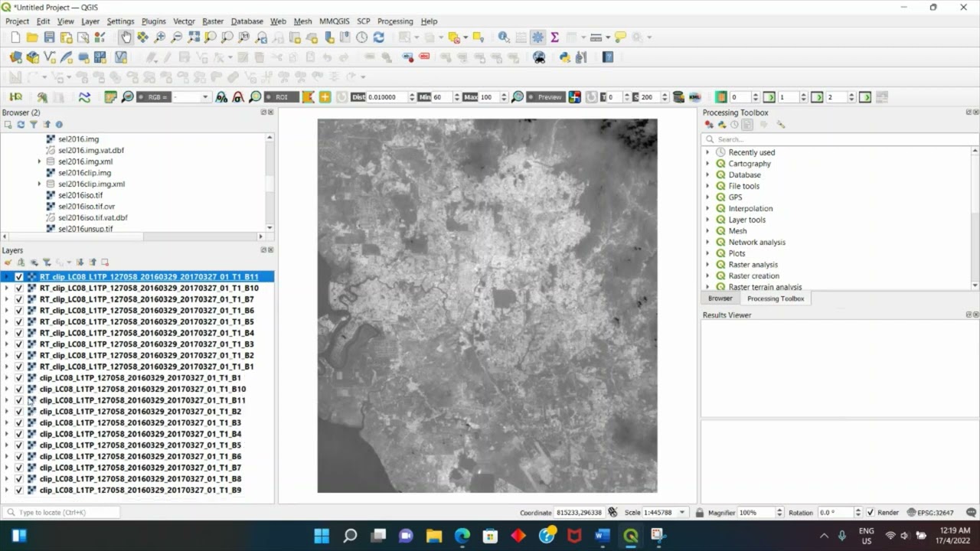
Task: Click the SCP cumulative stretch icon
Action: 221,97
